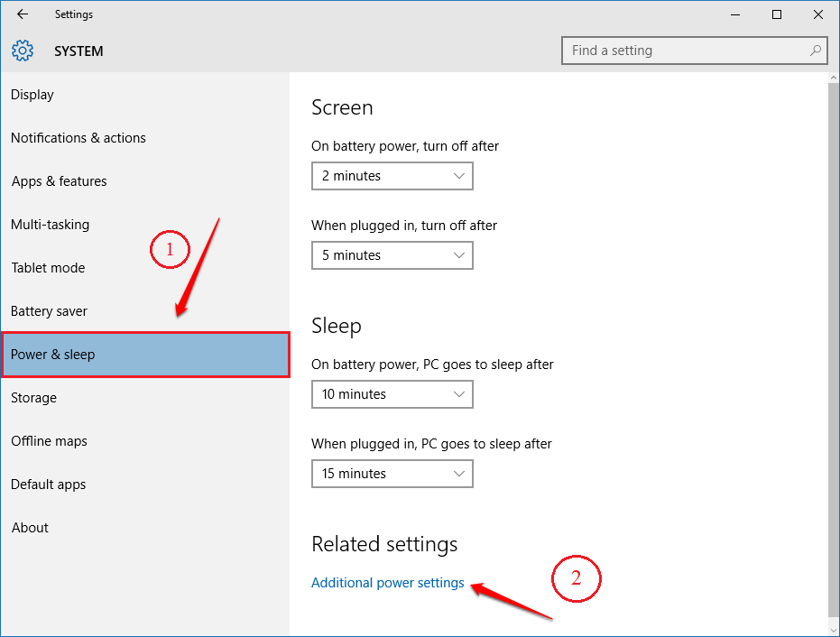Select Offline maps
The image size is (840, 637).
49,440
